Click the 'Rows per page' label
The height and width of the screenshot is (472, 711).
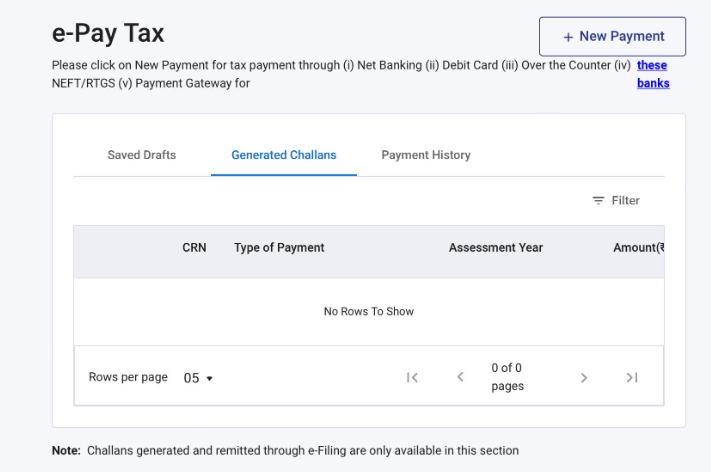[128, 377]
